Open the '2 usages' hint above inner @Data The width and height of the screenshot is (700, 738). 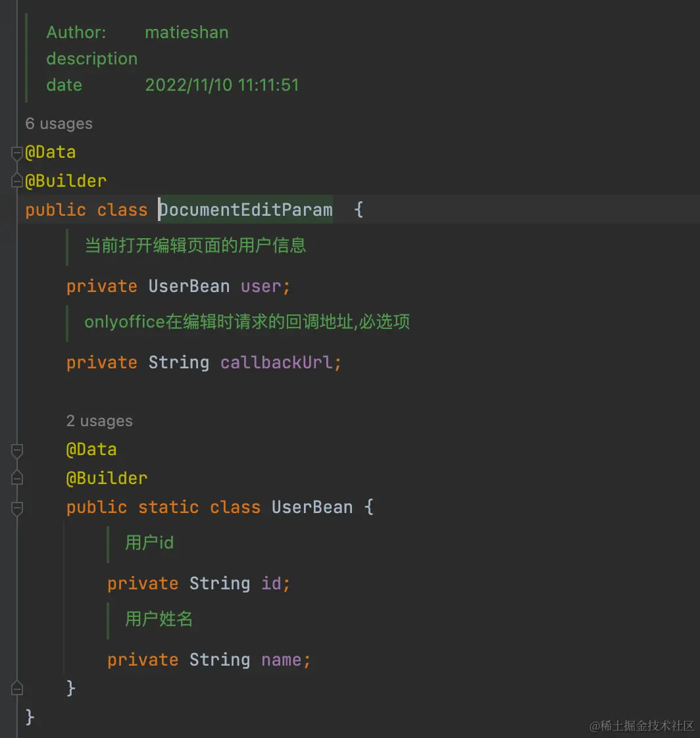[99, 421]
